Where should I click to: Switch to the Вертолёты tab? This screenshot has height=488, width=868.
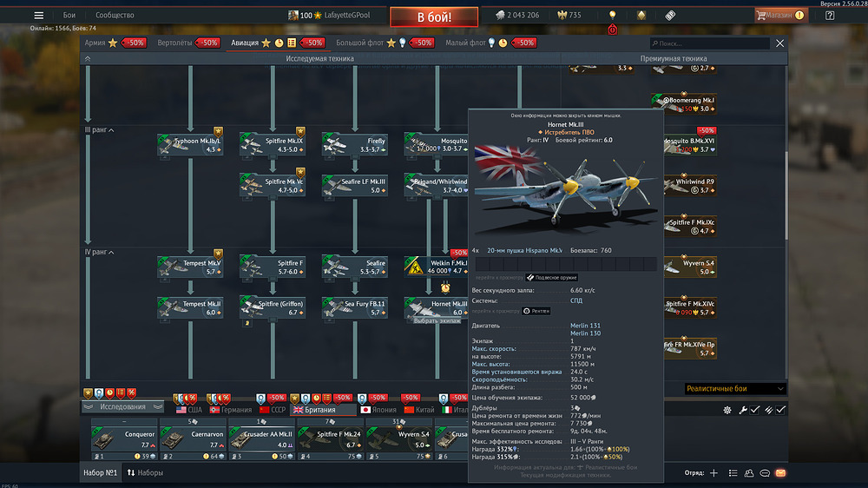click(174, 43)
